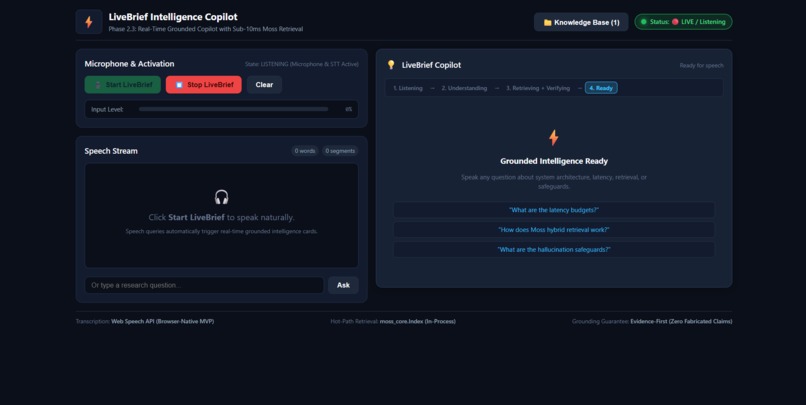This screenshot has height=405, width=806.
Task: Click the lightbulb icon beside LiveBrief Copilot
Action: pos(391,65)
